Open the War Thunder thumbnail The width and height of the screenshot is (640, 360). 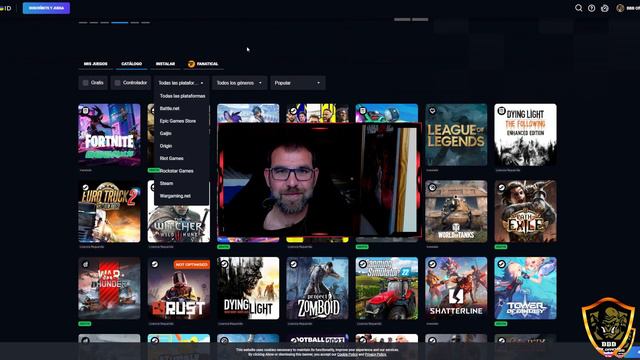[x=109, y=288]
